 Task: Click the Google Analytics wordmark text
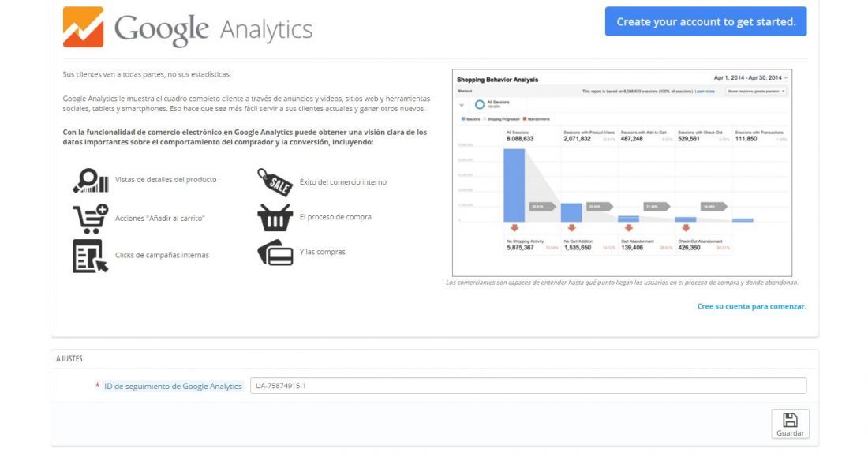click(214, 29)
